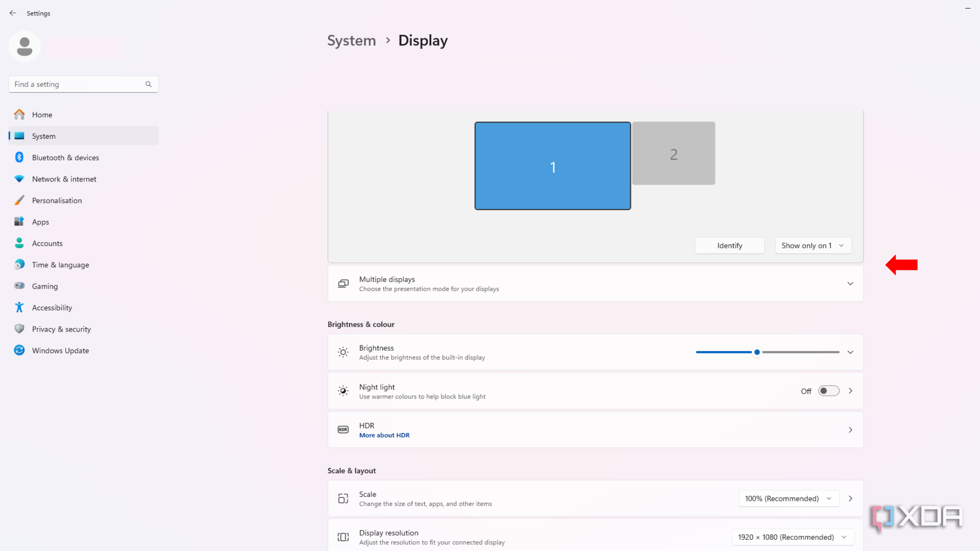Image resolution: width=980 pixels, height=551 pixels.
Task: Click the Identify button
Action: click(729, 245)
